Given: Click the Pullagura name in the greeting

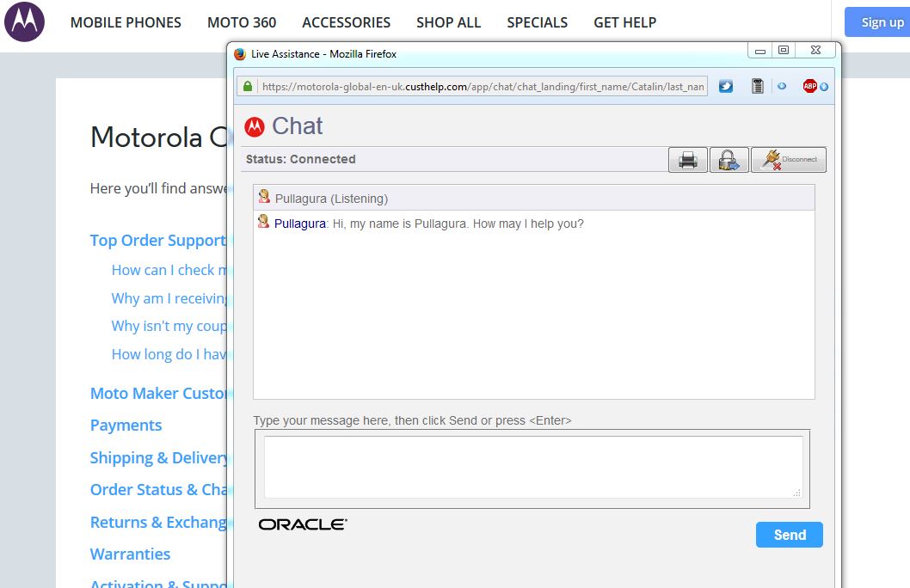Looking at the screenshot, I should [x=299, y=224].
